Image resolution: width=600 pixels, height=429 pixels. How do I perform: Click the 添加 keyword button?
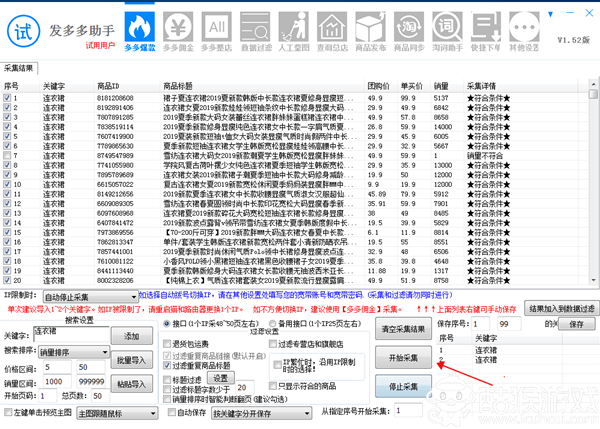click(x=132, y=336)
